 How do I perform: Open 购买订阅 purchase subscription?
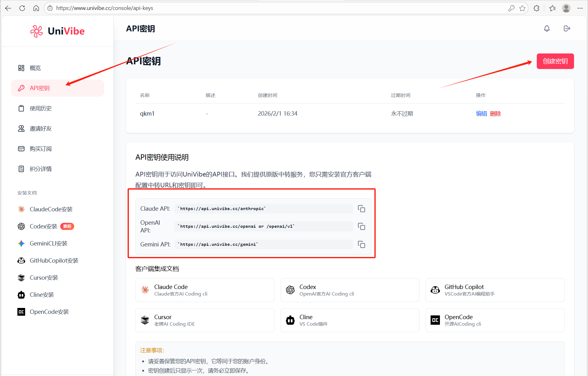[x=57, y=149]
